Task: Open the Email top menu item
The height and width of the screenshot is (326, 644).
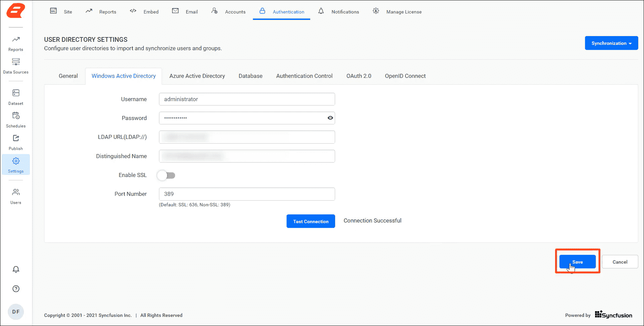Action: [x=192, y=12]
